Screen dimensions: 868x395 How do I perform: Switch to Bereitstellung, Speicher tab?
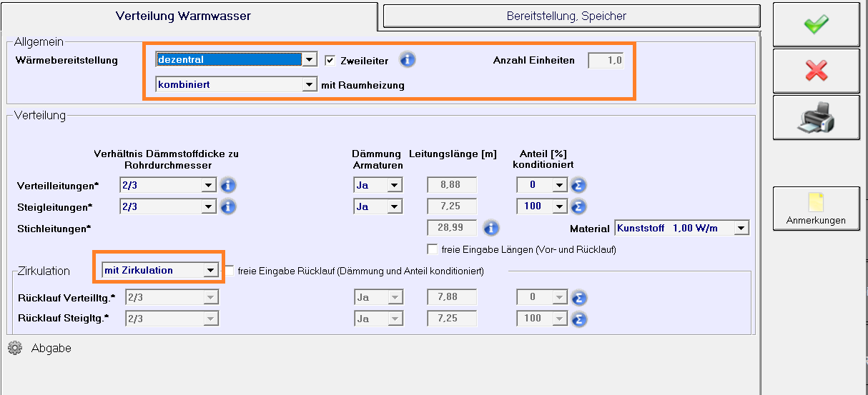(x=571, y=16)
